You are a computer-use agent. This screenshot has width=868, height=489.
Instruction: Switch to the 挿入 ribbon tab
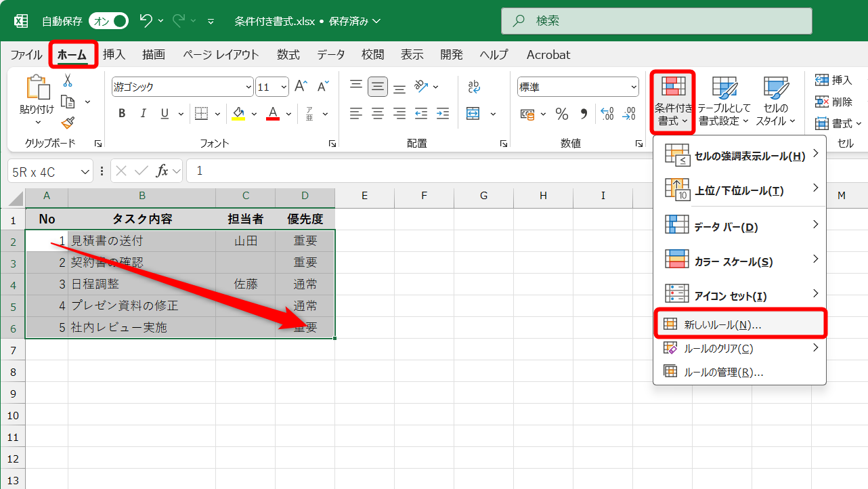114,55
